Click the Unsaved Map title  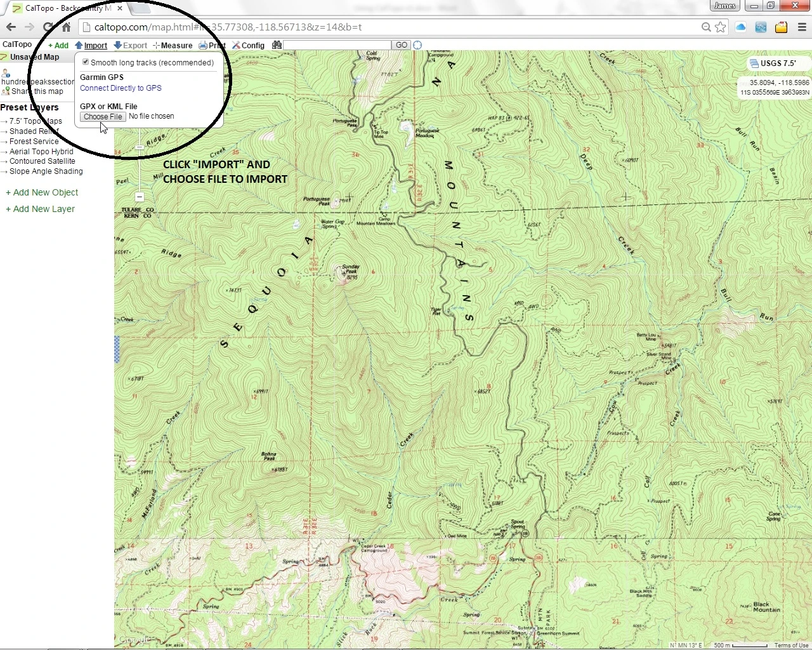[x=34, y=57]
